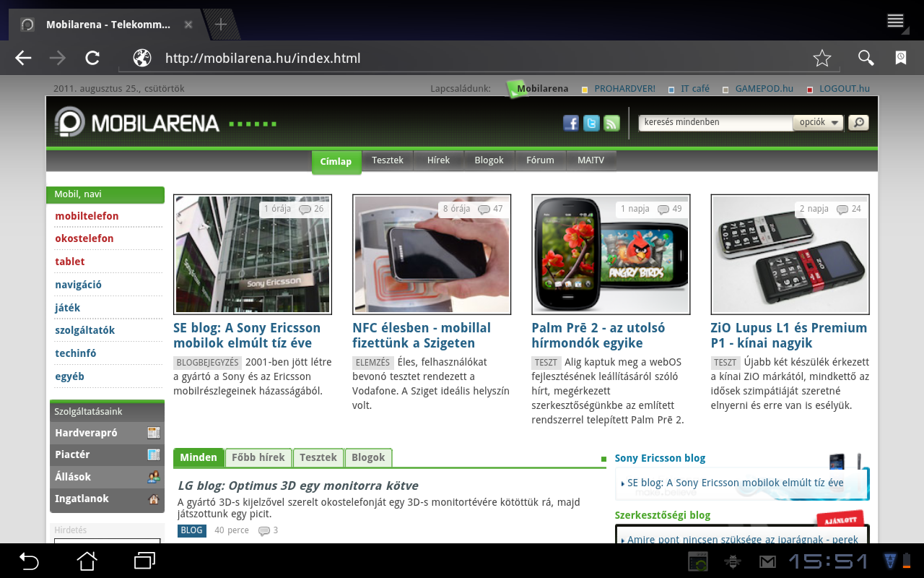Select the Minden news tab

point(199,457)
